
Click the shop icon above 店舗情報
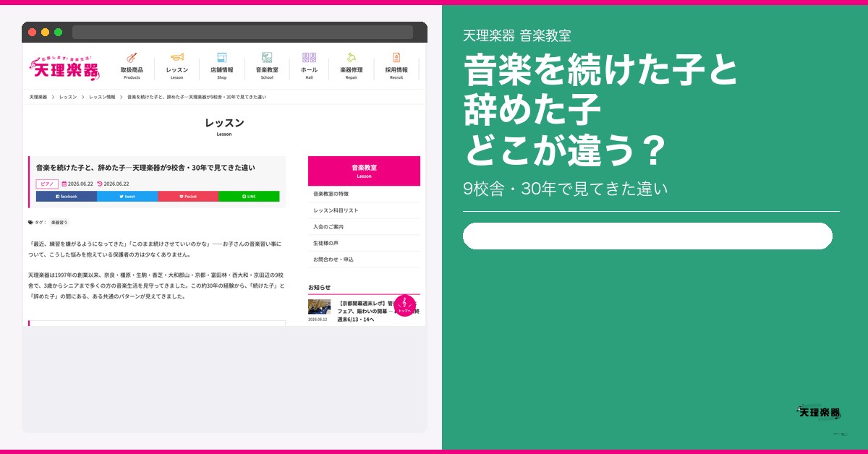point(222,58)
